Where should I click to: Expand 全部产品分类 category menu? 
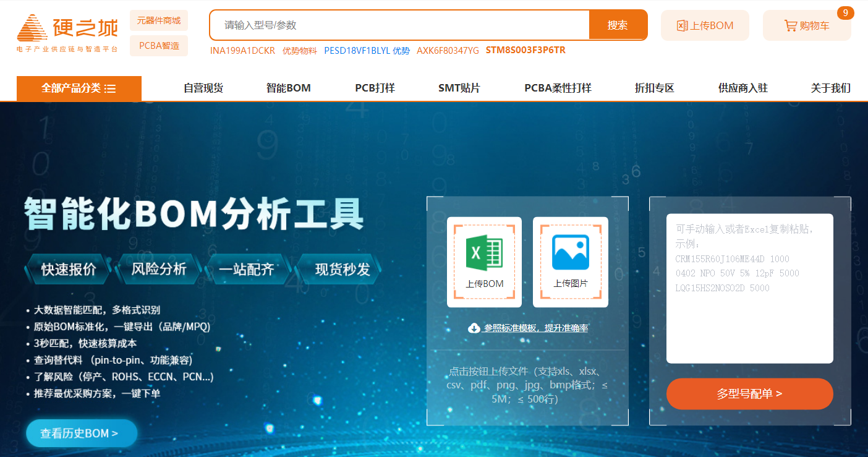[x=79, y=88]
